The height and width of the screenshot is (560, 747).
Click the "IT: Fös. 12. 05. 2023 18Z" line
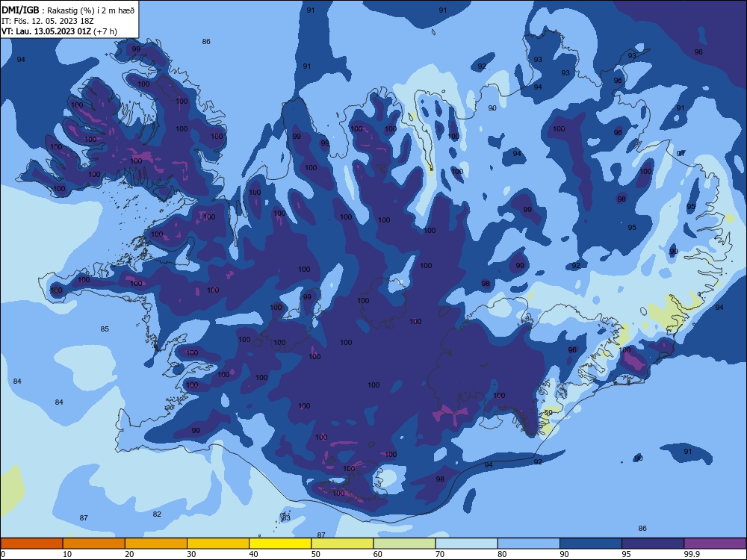click(48, 21)
